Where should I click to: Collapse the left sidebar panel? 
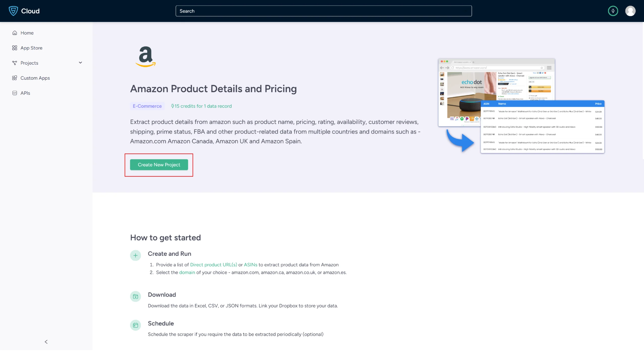pyautogui.click(x=46, y=341)
